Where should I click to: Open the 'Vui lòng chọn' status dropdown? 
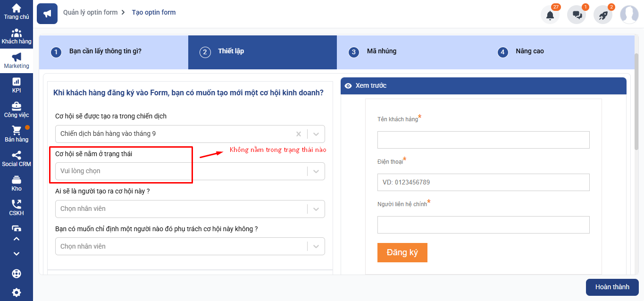[x=190, y=171]
